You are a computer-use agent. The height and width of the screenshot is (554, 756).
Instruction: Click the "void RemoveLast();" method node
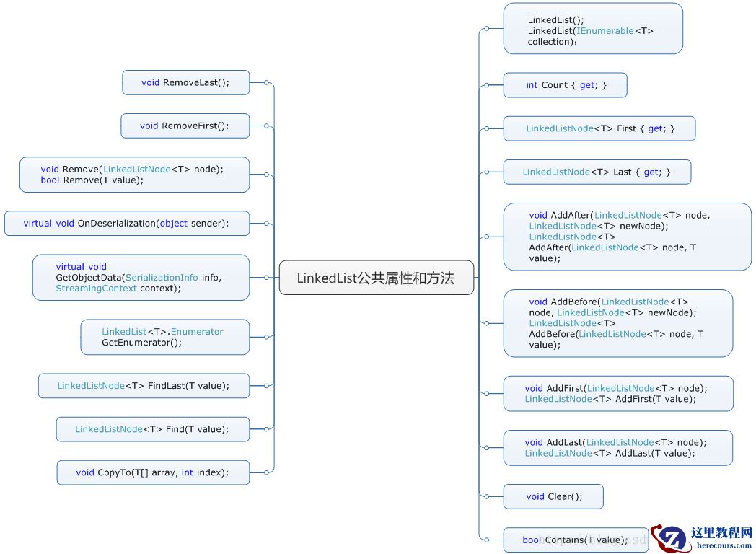[185, 82]
